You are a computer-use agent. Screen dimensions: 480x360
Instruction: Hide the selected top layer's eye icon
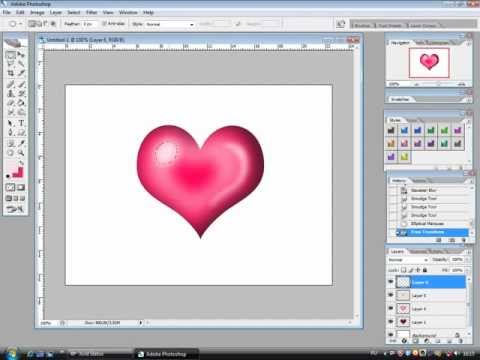[x=391, y=282]
